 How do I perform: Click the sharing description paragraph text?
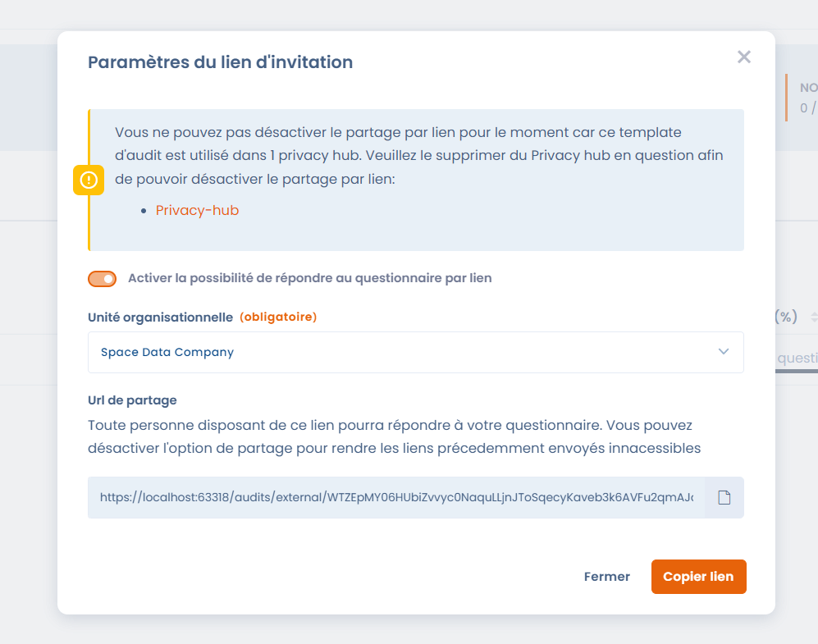(394, 436)
